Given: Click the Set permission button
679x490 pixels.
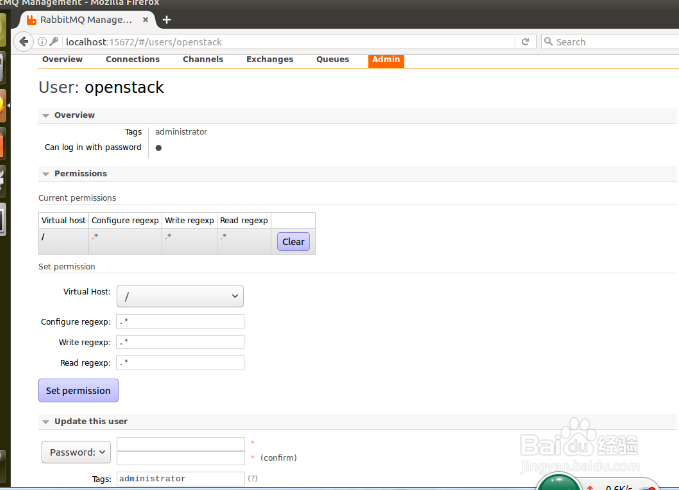Looking at the screenshot, I should [78, 390].
